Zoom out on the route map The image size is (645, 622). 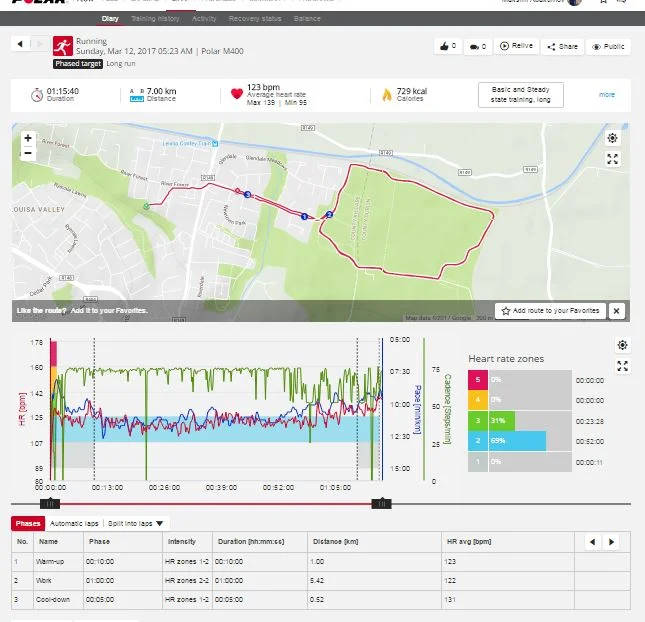(27, 153)
